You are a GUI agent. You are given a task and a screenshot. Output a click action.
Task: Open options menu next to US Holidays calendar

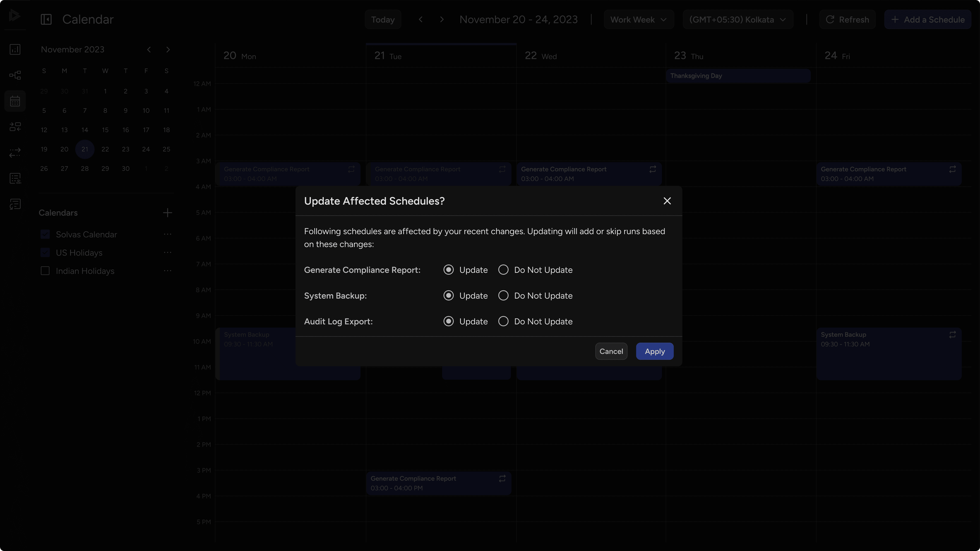tap(167, 252)
